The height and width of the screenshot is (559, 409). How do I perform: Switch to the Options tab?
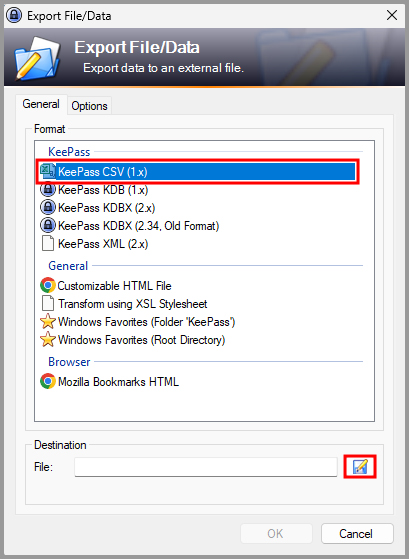(x=89, y=106)
